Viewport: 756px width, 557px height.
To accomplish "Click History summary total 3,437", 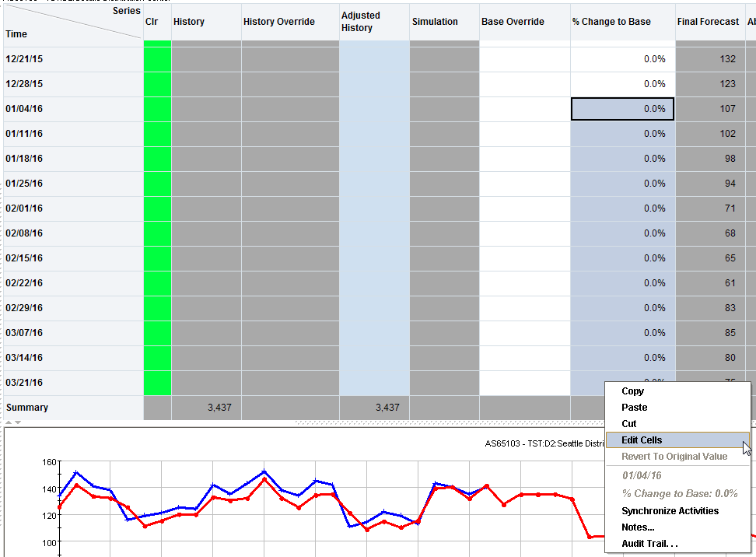I will pyautogui.click(x=206, y=408).
